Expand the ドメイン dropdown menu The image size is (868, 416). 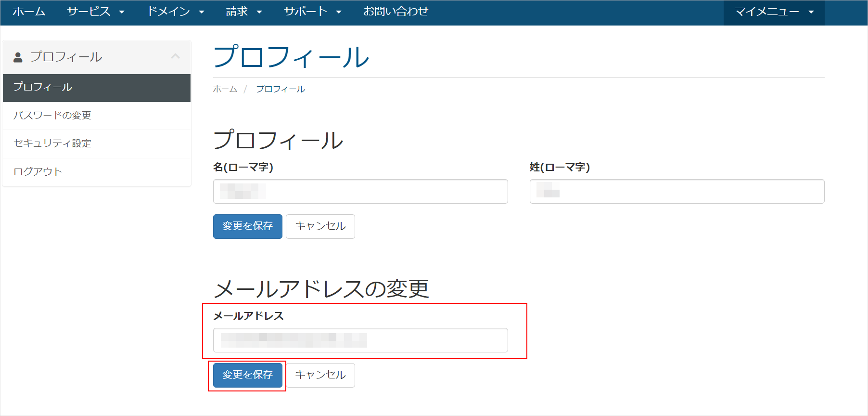176,12
